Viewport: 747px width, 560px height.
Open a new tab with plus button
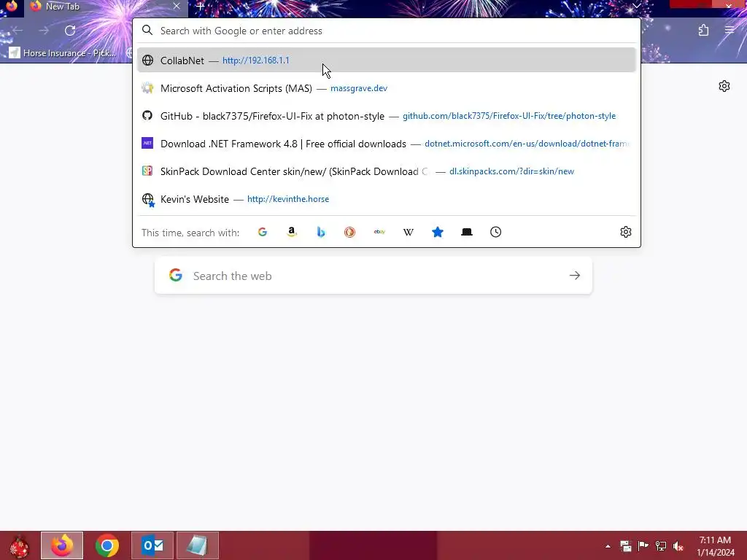point(201,7)
